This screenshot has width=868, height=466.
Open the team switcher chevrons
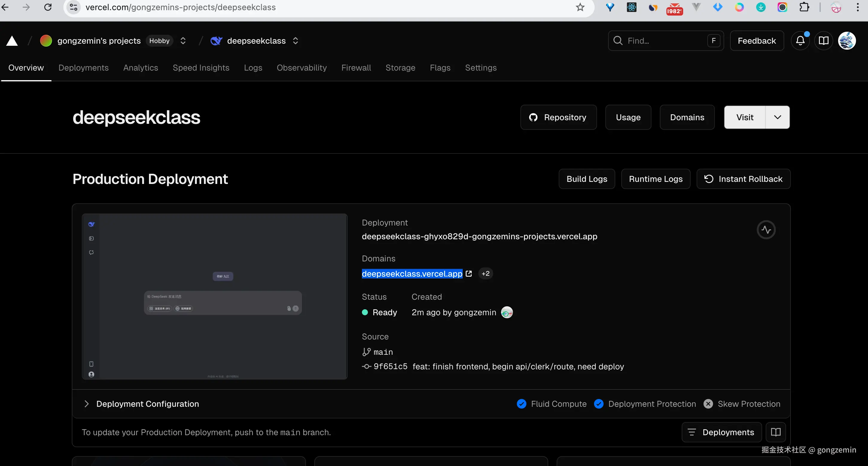[x=183, y=41]
